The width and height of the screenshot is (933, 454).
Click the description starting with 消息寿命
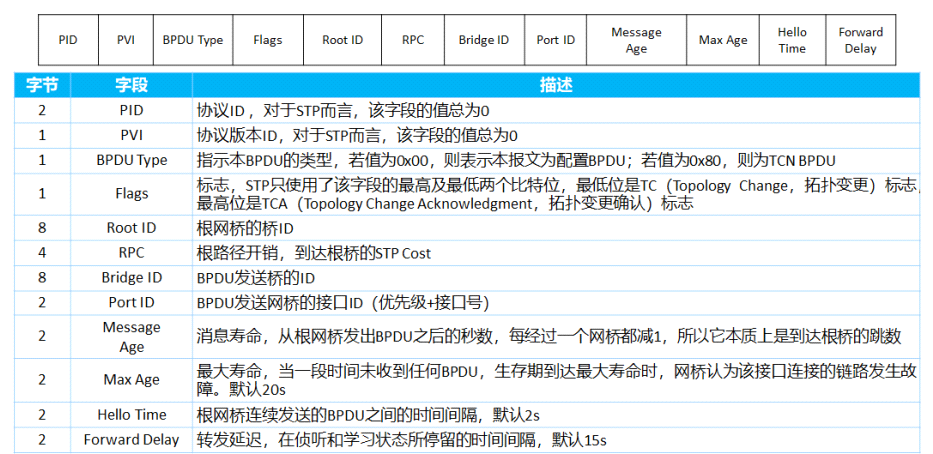coord(549,337)
